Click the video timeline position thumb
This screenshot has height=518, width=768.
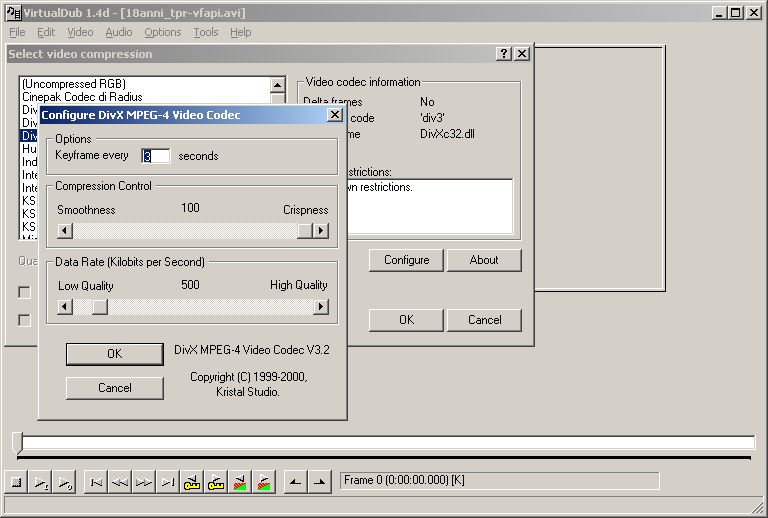point(18,443)
